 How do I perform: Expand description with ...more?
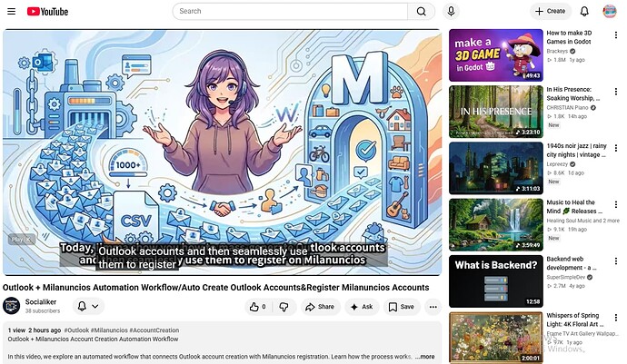[x=424, y=357]
